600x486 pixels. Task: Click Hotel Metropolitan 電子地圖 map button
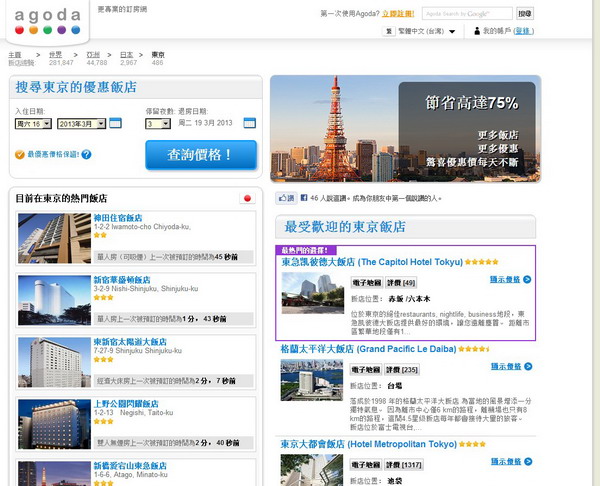tap(366, 465)
